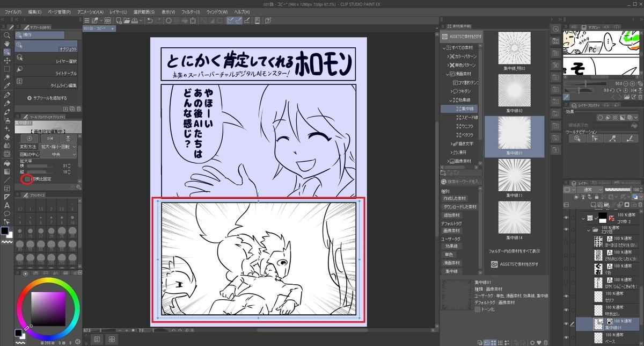Hide the 吹き出し layer
Viewport: 644px width, 346px height.
coord(566,310)
